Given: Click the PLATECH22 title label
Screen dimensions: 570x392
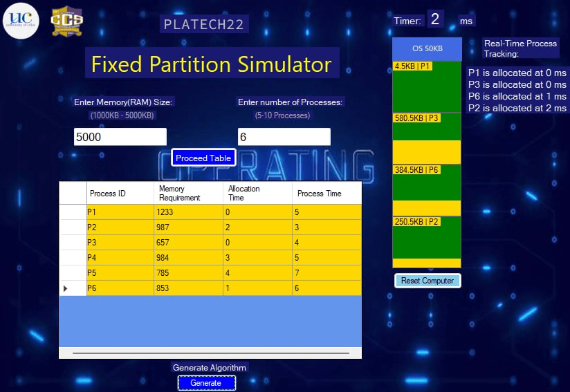Looking at the screenshot, I should tap(204, 24).
